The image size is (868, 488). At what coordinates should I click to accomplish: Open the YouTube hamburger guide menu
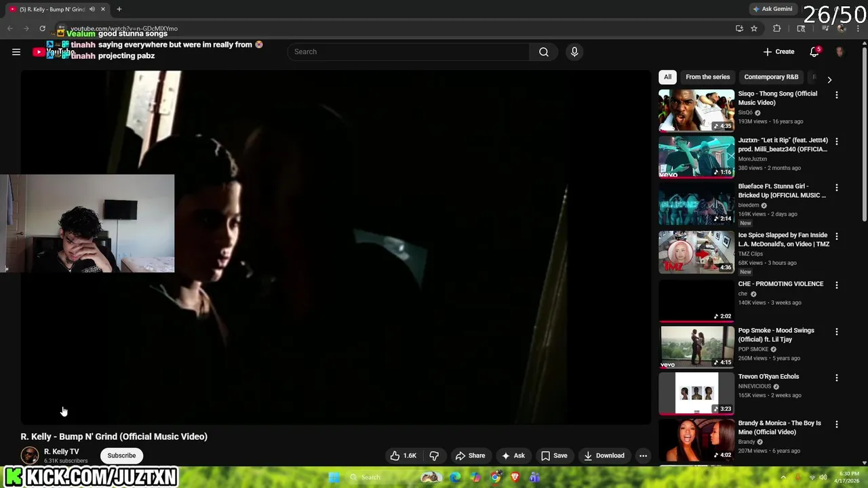point(16,52)
